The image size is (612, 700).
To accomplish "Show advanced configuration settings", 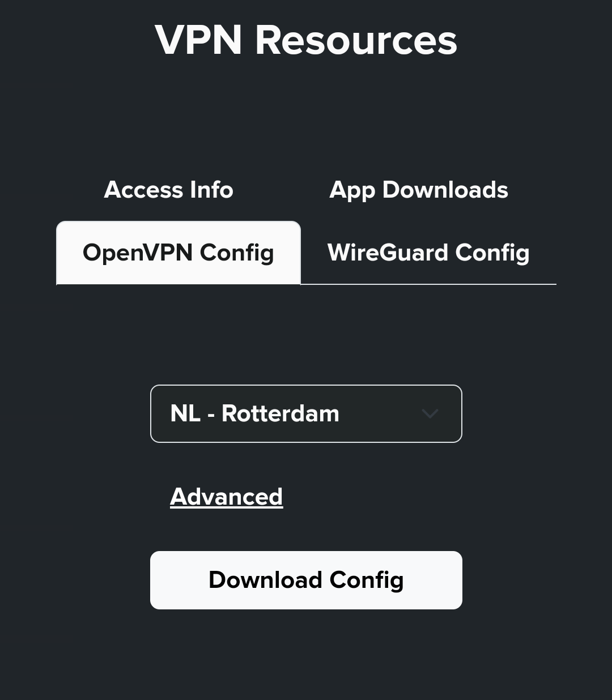I will [226, 496].
